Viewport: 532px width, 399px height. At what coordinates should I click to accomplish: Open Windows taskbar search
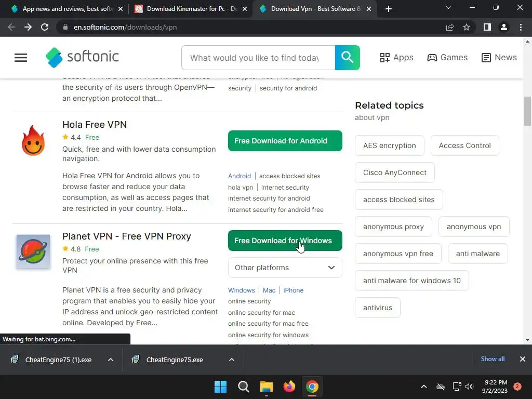[243, 387]
